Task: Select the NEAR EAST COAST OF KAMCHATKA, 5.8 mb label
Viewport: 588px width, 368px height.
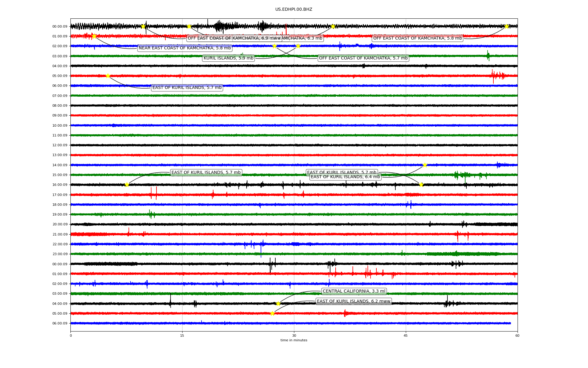Action: [x=185, y=48]
